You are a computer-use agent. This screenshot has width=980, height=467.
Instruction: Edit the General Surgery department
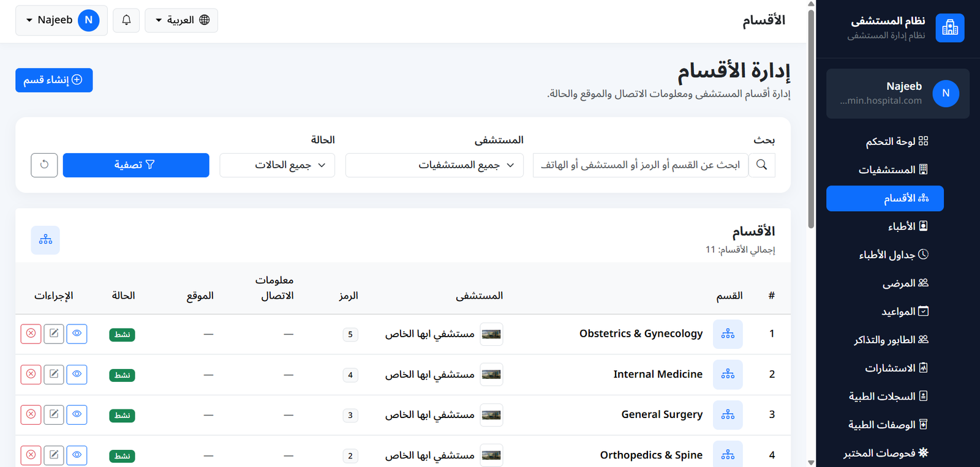coord(54,414)
